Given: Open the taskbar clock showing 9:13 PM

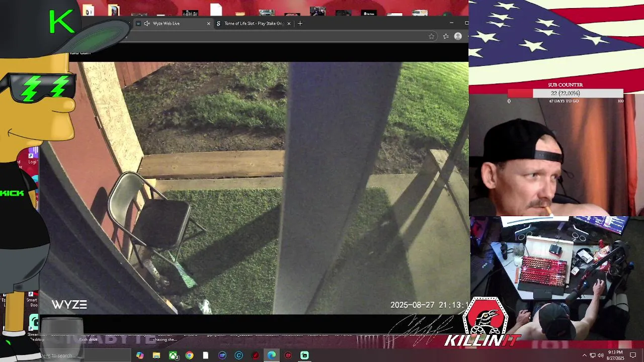Looking at the screenshot, I should pos(615,355).
